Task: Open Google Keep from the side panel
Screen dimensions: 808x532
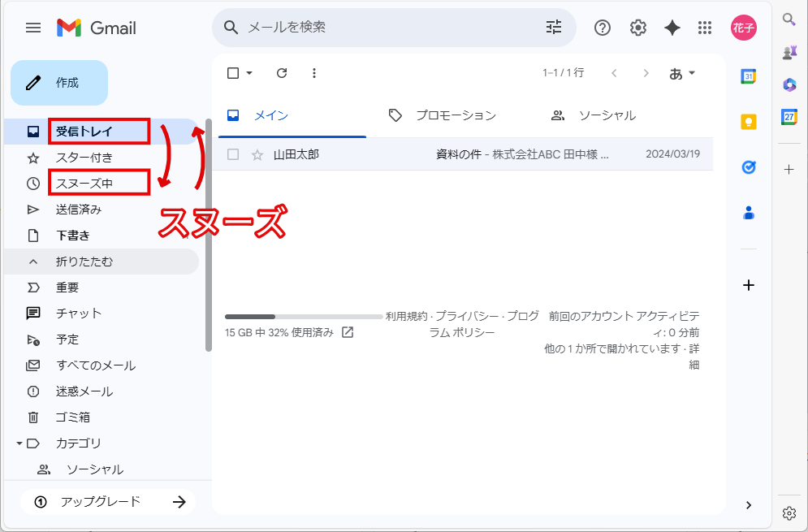Action: click(x=747, y=121)
